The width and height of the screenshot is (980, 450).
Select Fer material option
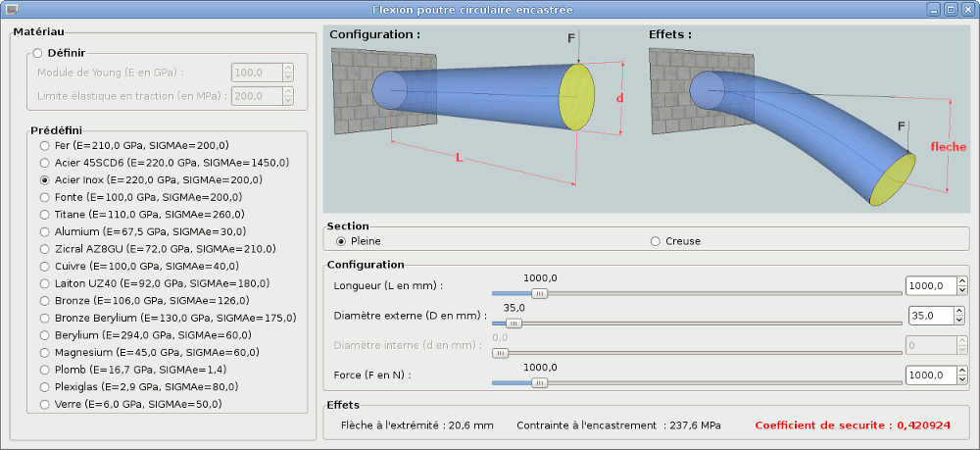point(44,146)
